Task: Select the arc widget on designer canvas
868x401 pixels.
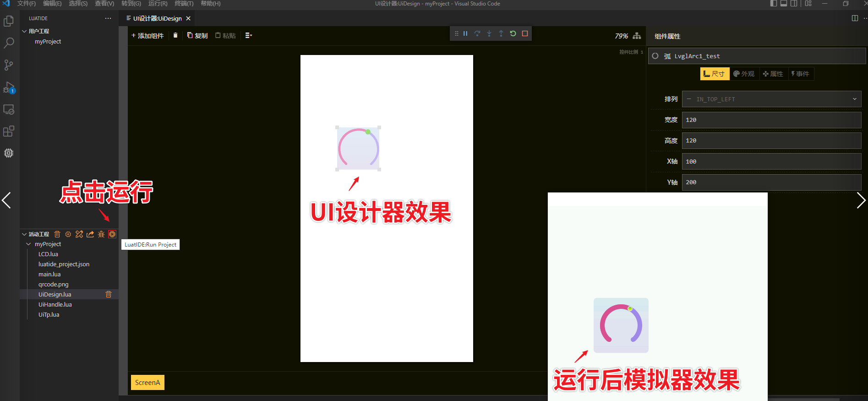Action: (x=358, y=148)
